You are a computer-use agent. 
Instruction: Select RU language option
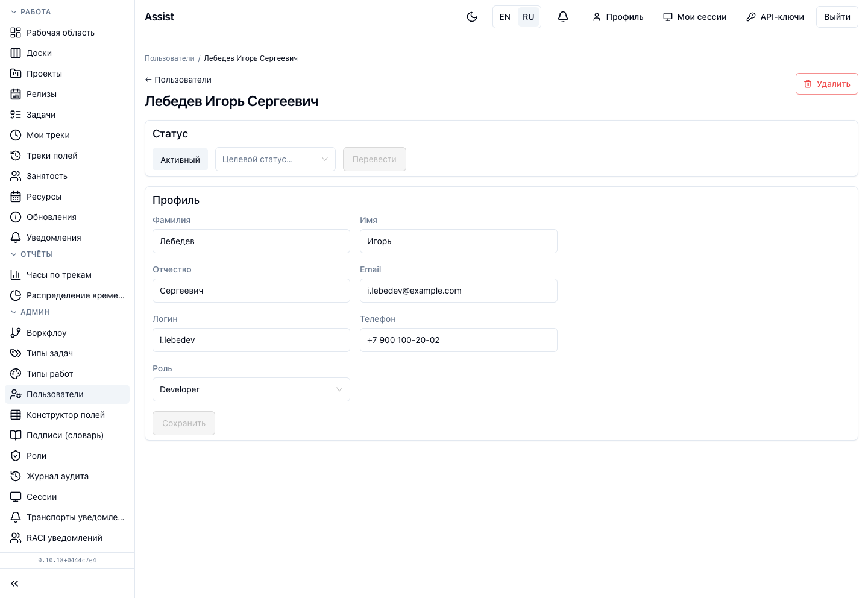tap(529, 17)
